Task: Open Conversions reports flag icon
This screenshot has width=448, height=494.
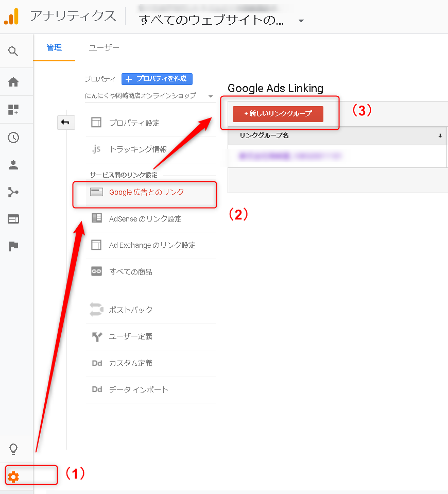Action: point(13,246)
